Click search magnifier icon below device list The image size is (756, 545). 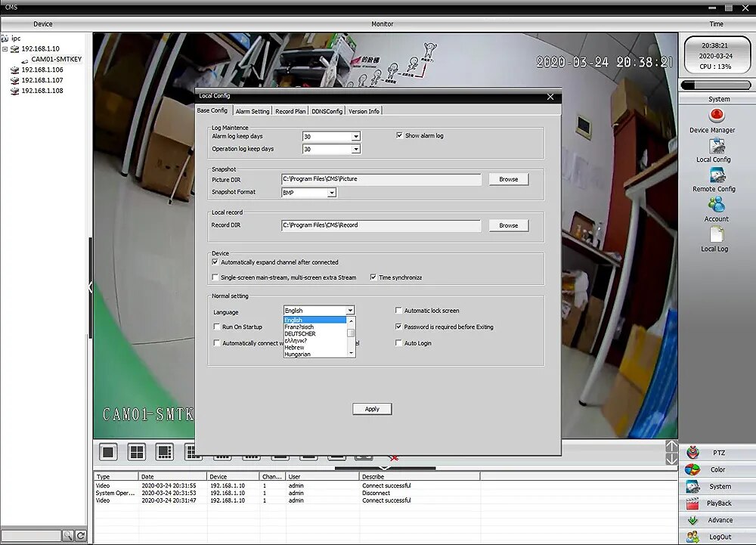pyautogui.click(x=68, y=535)
